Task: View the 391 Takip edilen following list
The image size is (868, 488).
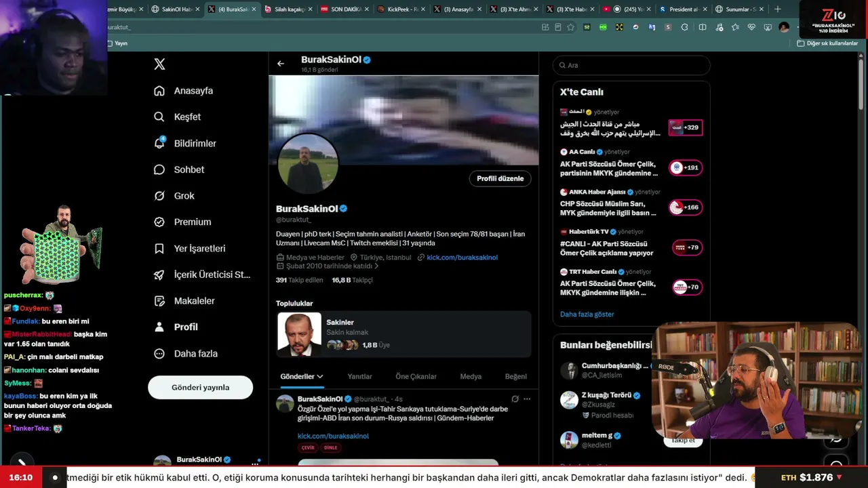Action: click(300, 280)
